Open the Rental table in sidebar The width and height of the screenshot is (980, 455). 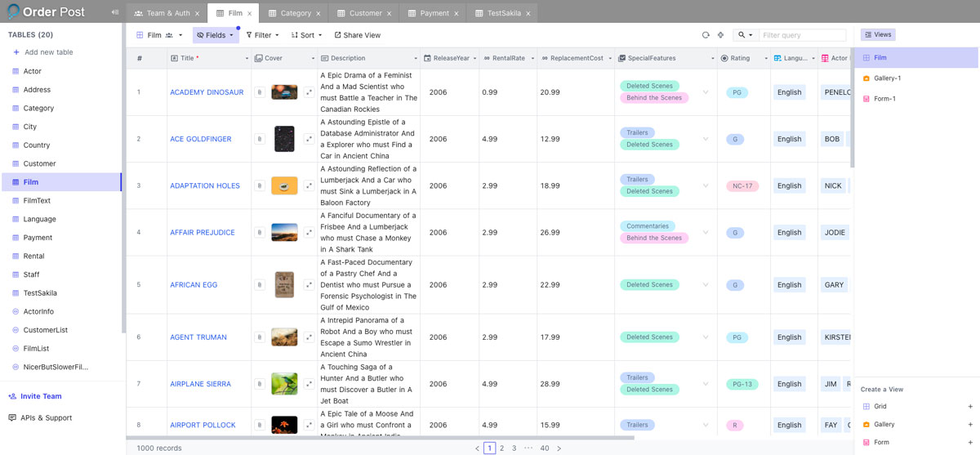pyautogui.click(x=33, y=256)
